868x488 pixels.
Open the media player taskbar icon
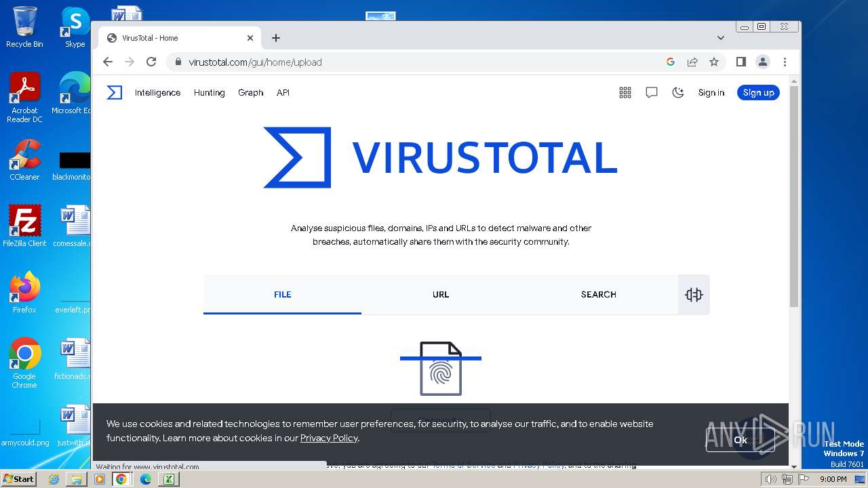[x=100, y=479]
